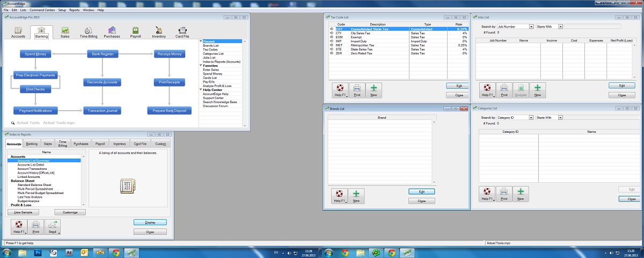
Task: Click zoom arrow for IMP tax code
Action: pos(332,41)
